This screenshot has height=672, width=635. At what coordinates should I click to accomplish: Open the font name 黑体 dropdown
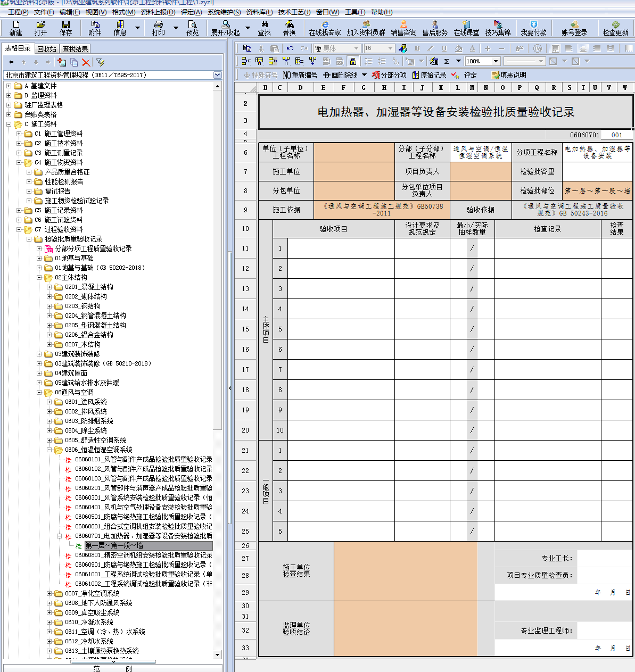click(x=356, y=48)
